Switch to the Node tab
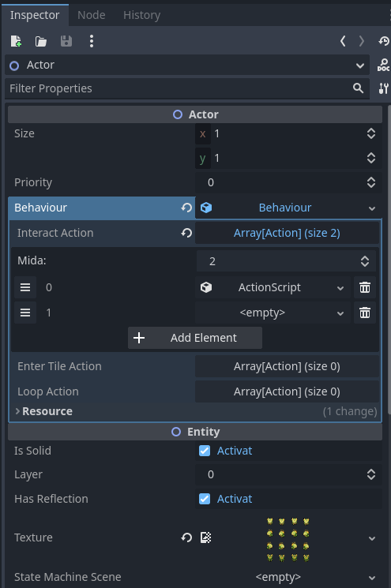The image size is (391, 588). [x=91, y=15]
